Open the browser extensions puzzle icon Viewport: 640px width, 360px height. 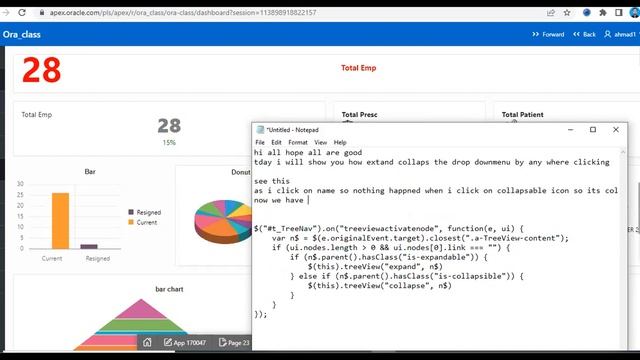pos(602,13)
